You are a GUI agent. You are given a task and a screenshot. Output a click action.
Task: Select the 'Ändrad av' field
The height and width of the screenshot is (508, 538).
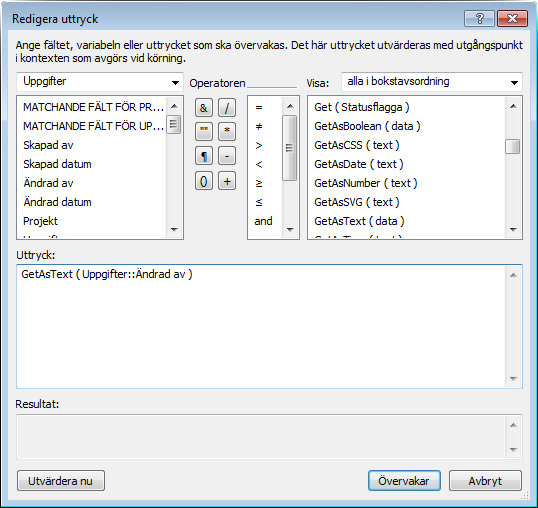[x=92, y=183]
